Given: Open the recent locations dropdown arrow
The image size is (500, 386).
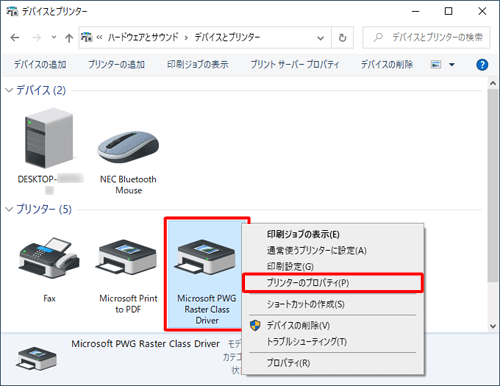Looking at the screenshot, I should [54, 37].
